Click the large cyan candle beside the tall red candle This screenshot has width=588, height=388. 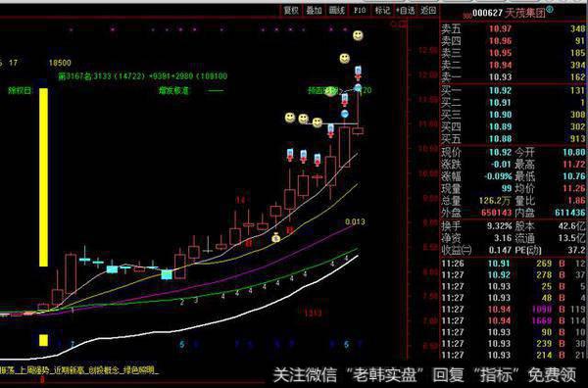pos(167,274)
